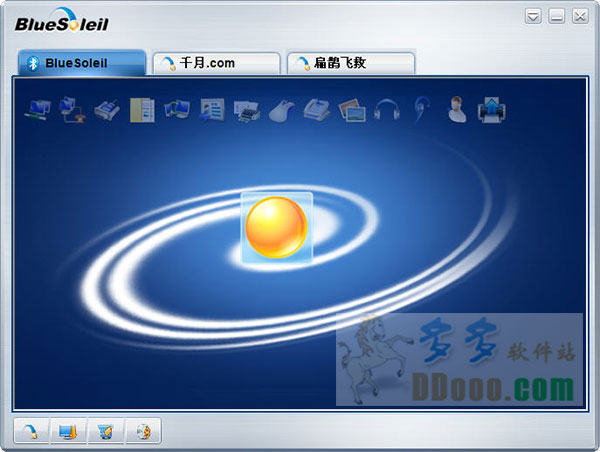Screen dimensions: 600x452
Task: Select the Bluetooth mouse device icon
Action: click(282, 111)
